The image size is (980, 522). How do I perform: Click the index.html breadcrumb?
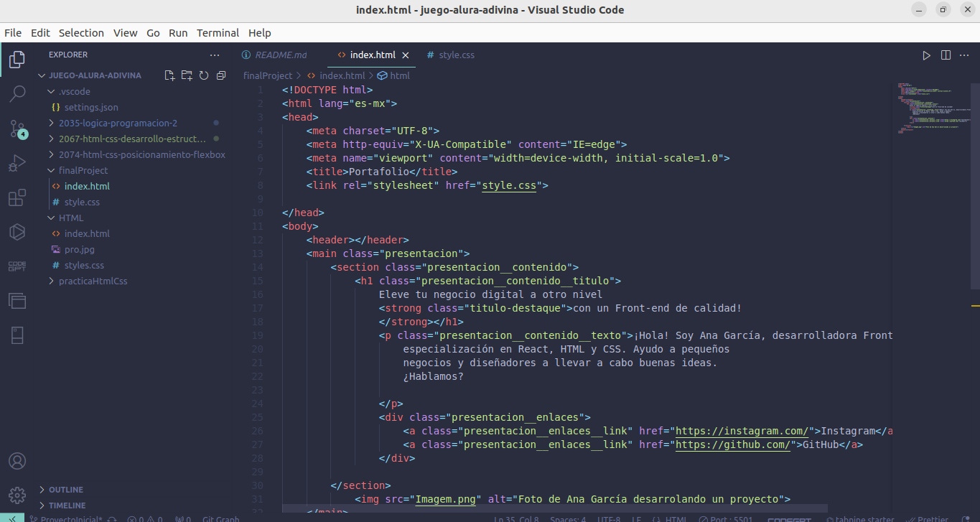tap(342, 75)
